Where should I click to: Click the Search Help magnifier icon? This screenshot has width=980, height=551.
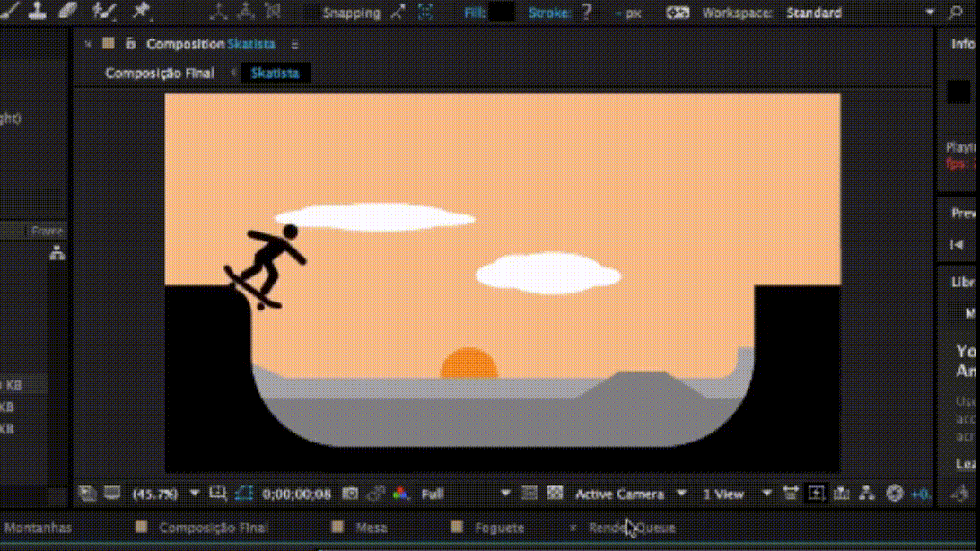tap(956, 13)
